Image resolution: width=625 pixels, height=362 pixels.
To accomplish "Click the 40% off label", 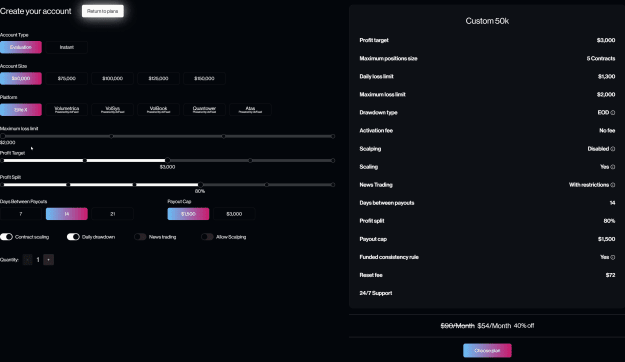I will pos(524,326).
